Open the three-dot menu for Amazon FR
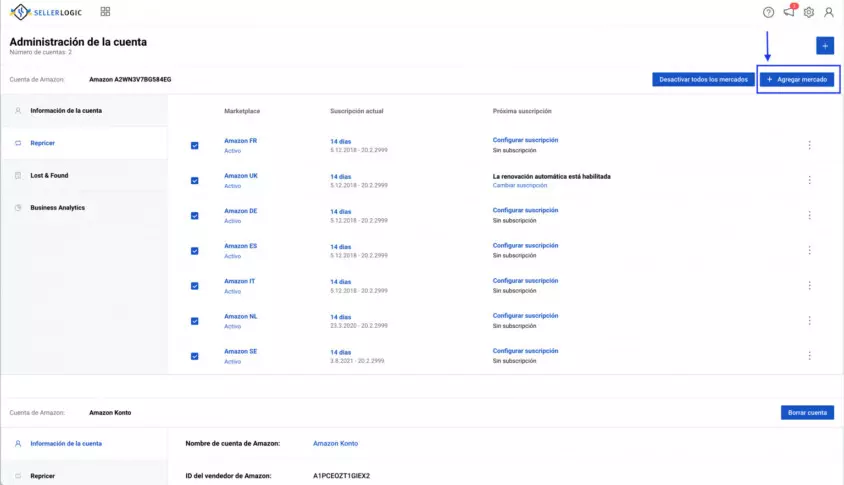Screen dimensions: 844x485 (x=809, y=145)
